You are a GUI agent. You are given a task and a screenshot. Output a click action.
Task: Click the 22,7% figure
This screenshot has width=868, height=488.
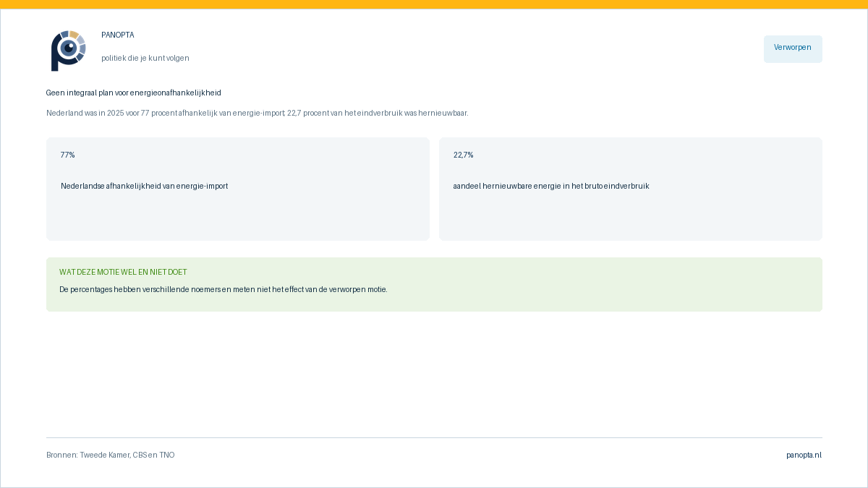464,155
